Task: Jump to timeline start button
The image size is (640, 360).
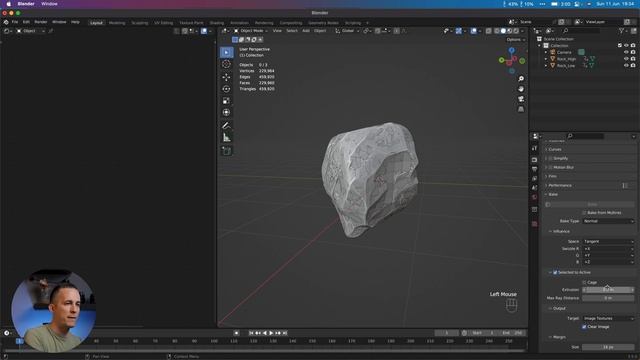Action: (x=251, y=333)
